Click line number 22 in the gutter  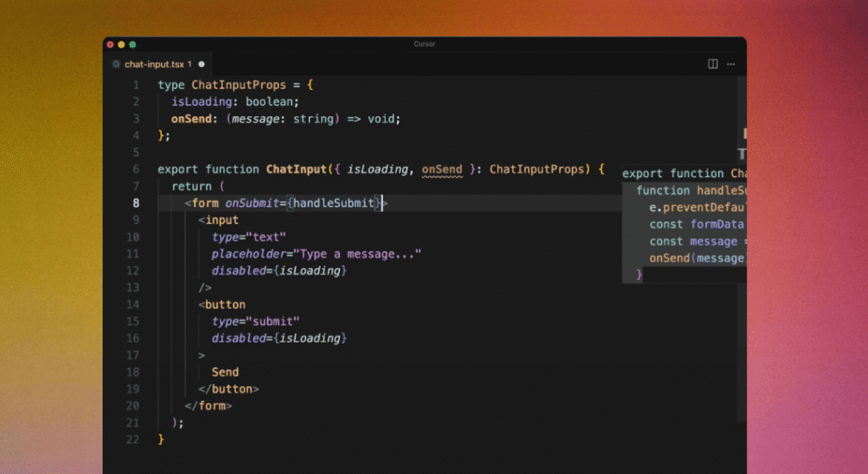(x=133, y=440)
